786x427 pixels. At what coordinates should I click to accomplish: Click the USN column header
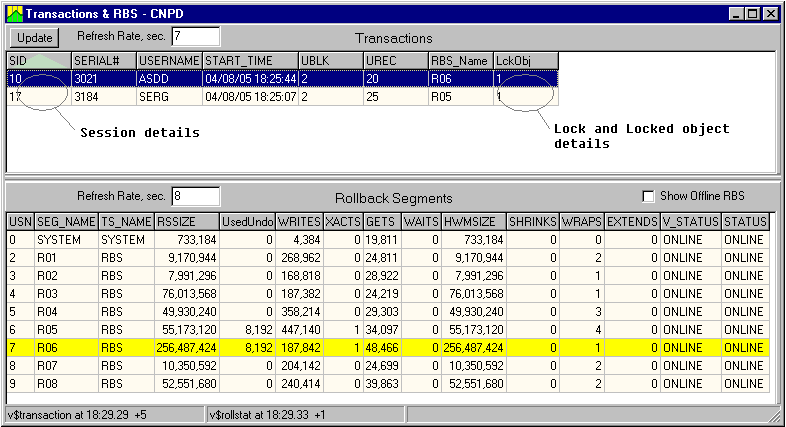(x=21, y=222)
